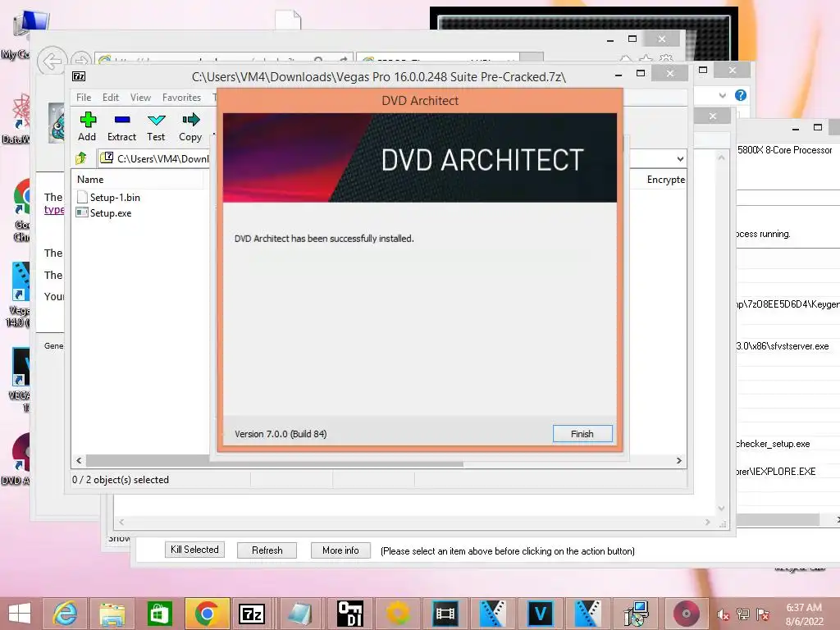Click the DVD Architect disc taskbar icon
This screenshot has width=840, height=630.
point(687,614)
